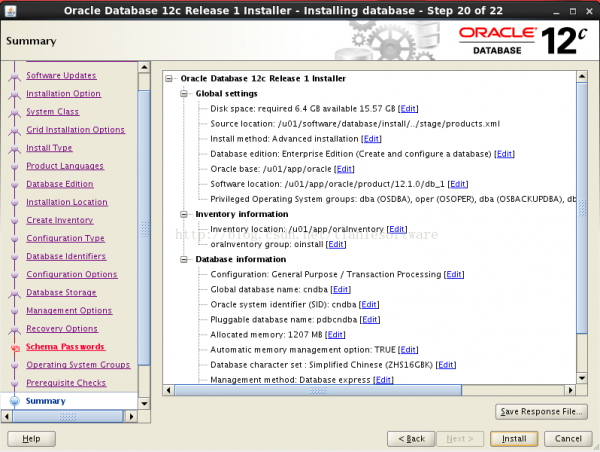Viewport: 600px width, 452px height.
Task: Open Database Storage step
Action: tap(61, 292)
